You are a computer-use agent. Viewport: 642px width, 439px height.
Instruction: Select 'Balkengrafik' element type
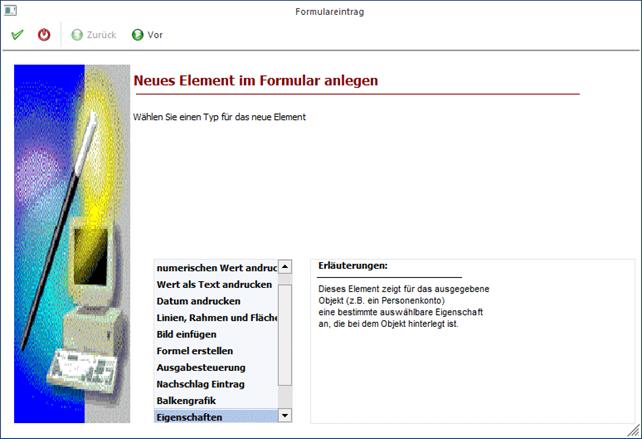click(x=186, y=400)
